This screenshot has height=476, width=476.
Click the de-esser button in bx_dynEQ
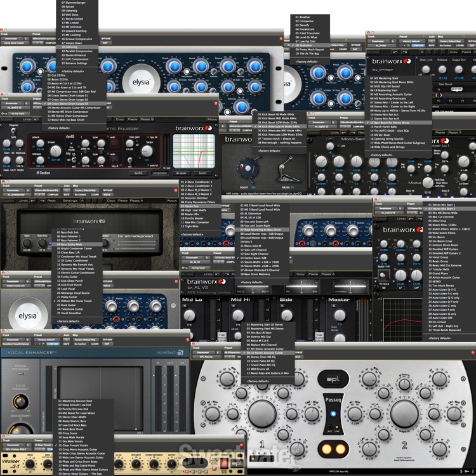pyautogui.click(x=182, y=173)
